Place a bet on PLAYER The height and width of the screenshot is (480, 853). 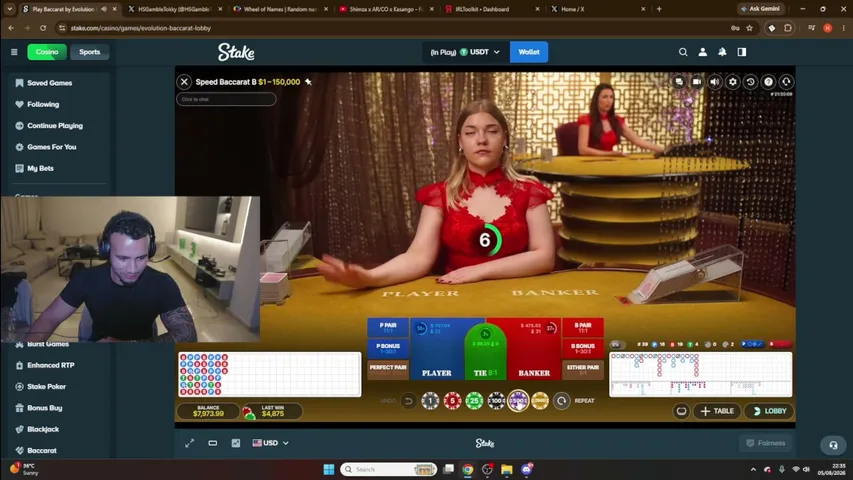437,349
